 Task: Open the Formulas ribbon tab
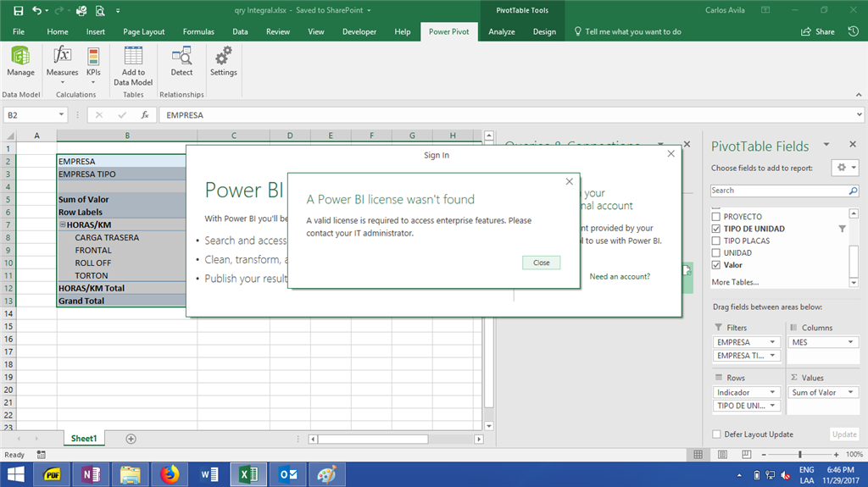(198, 32)
